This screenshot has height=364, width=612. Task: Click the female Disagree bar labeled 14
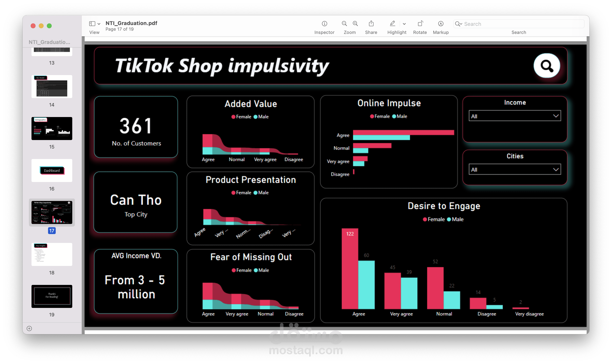(478, 303)
